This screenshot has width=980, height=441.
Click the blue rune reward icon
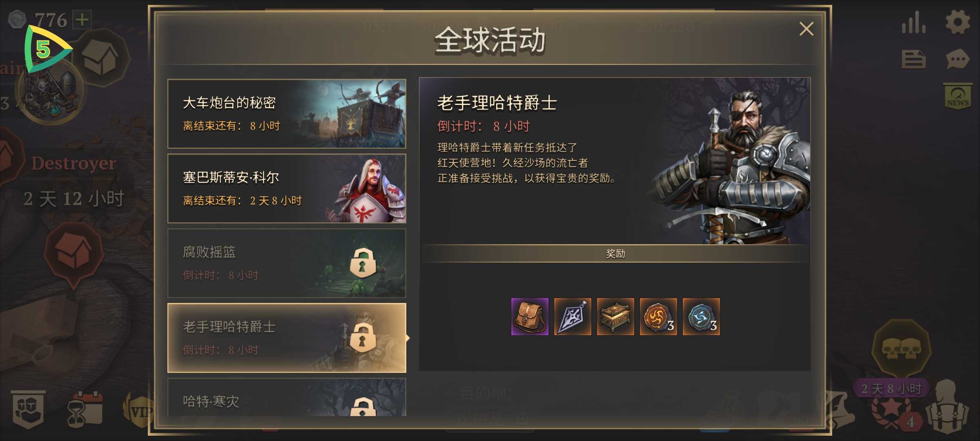[701, 316]
